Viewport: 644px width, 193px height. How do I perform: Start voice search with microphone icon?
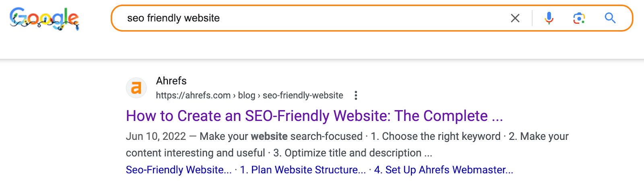[549, 18]
